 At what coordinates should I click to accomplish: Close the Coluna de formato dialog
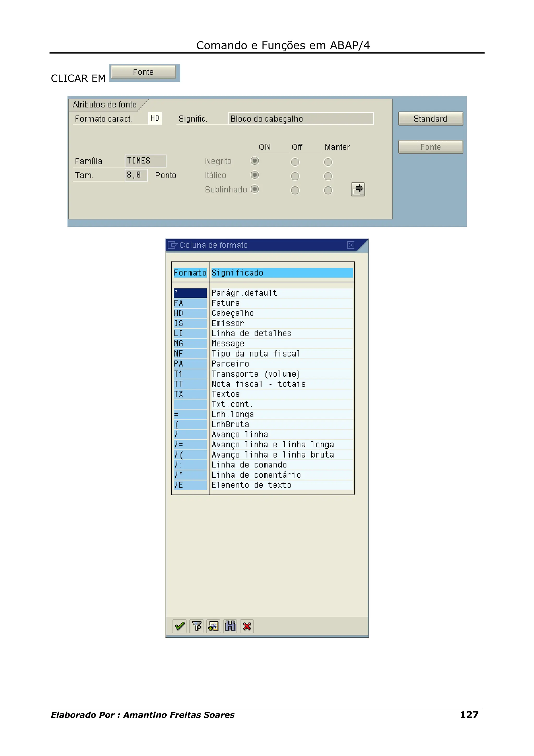350,245
